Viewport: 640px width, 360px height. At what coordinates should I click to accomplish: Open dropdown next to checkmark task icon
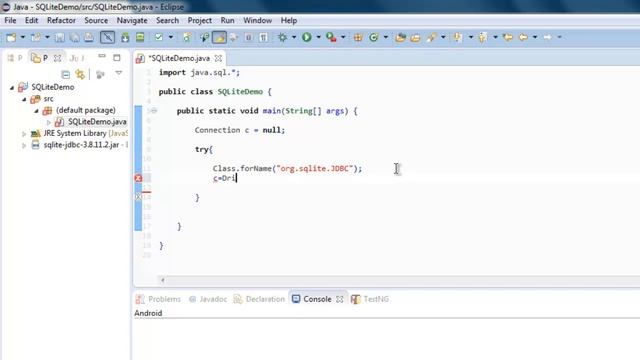pos(171,38)
